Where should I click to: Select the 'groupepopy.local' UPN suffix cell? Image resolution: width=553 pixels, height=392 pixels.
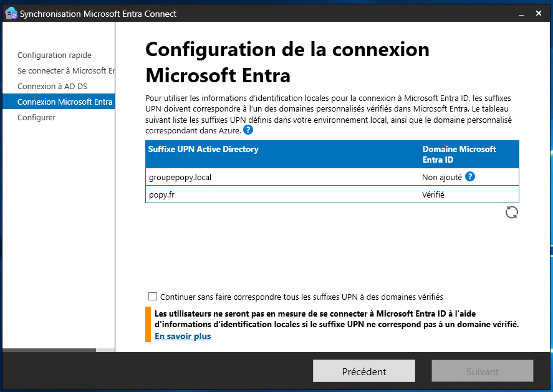coord(180,177)
